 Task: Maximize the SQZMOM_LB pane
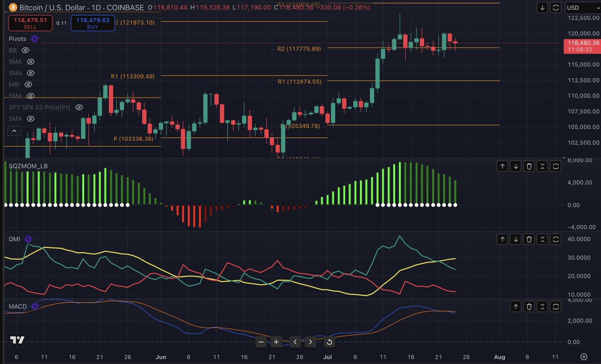(555, 166)
